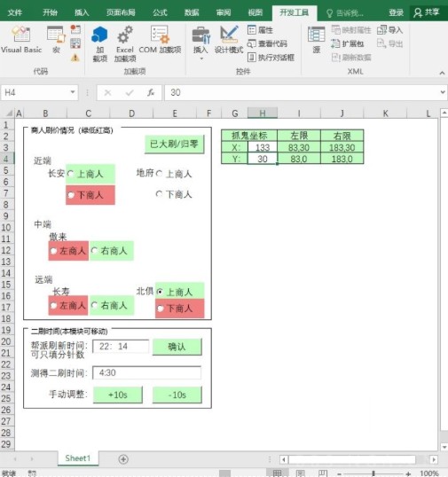Click XML Export (导出)
This screenshot has height=477, width=448.
point(389,43)
